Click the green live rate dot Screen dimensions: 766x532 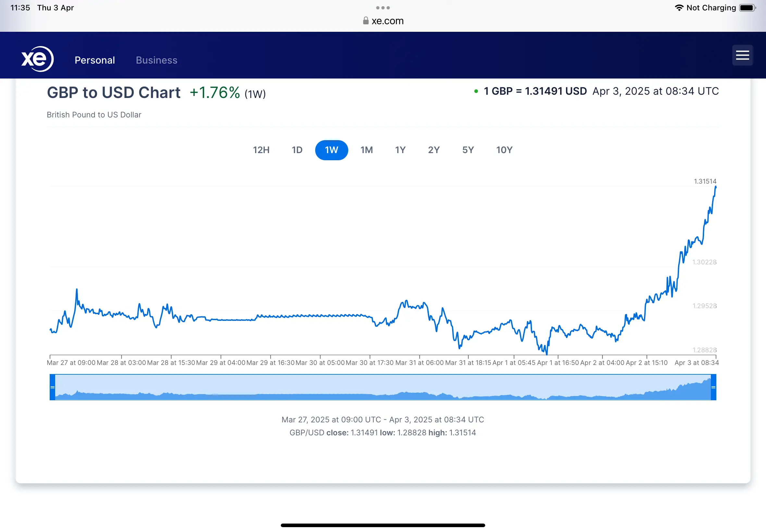[x=476, y=91]
